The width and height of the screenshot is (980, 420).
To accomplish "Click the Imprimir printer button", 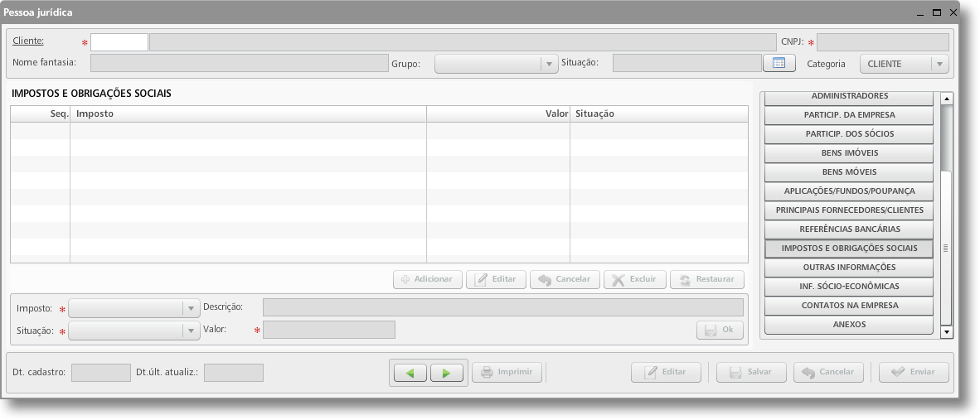I will pyautogui.click(x=507, y=372).
